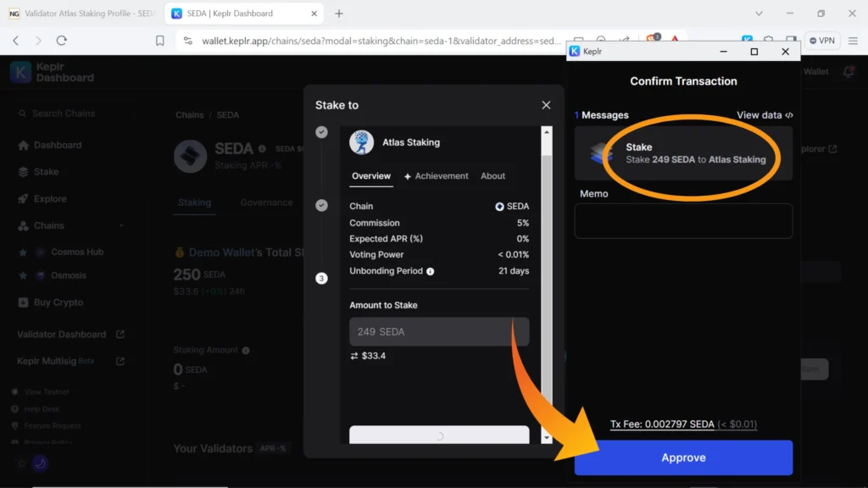Switch to the Achievement tab

pos(436,176)
